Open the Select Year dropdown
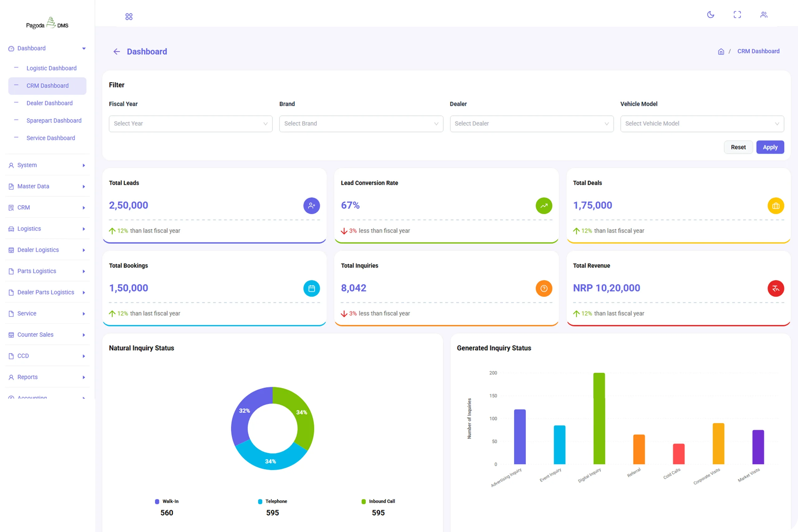Screen dimensions: 798x532 click(190, 124)
